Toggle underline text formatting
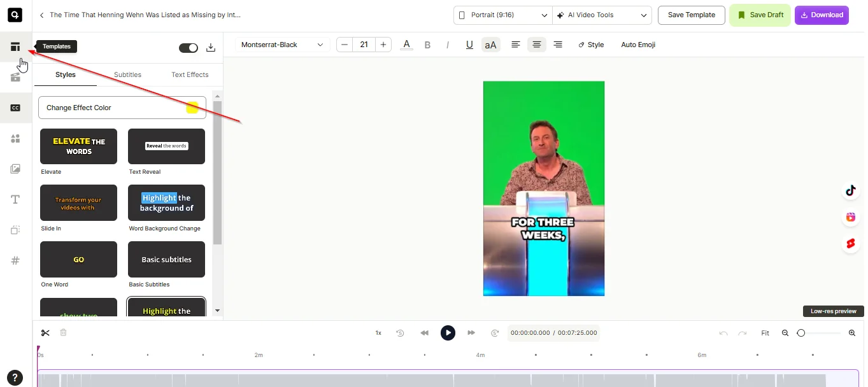868x387 pixels. pyautogui.click(x=469, y=45)
